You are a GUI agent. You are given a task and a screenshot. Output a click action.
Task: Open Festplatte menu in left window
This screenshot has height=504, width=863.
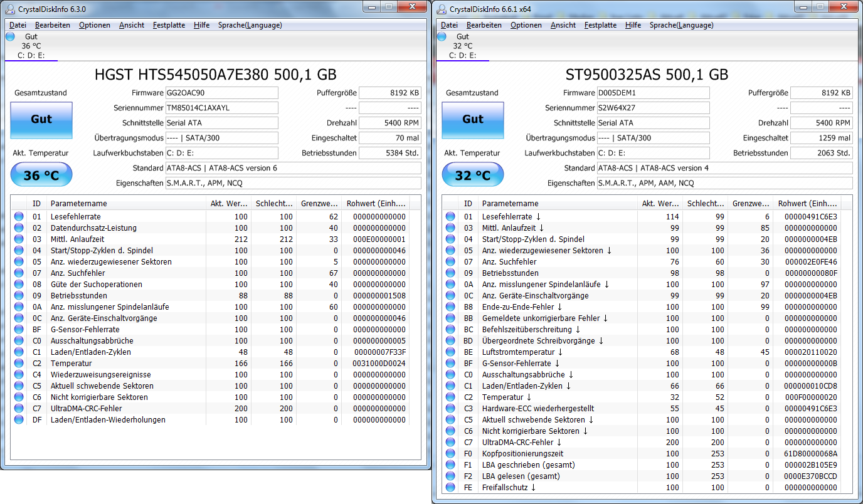point(169,25)
